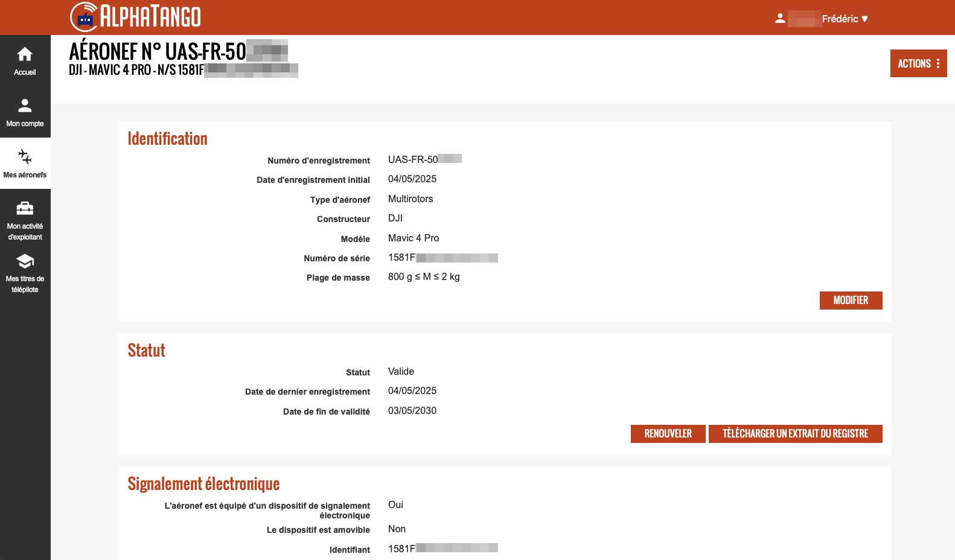
Task: Click the user profile icon
Action: click(x=780, y=19)
